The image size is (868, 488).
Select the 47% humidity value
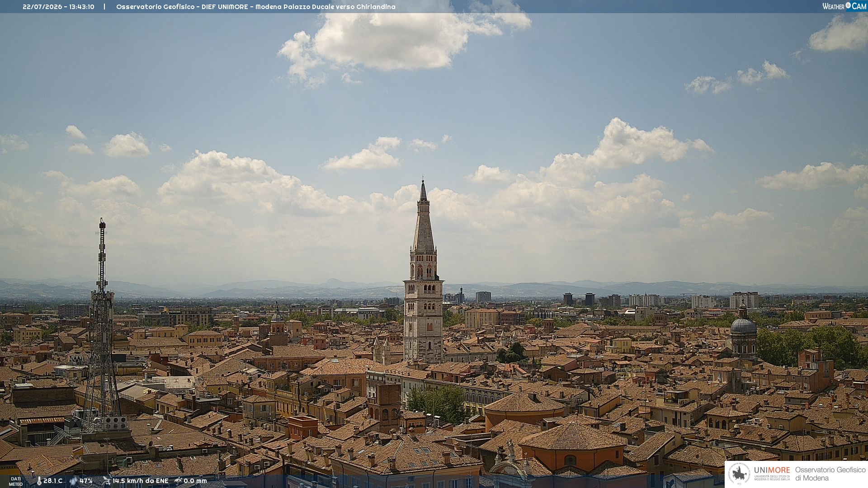[x=86, y=481]
